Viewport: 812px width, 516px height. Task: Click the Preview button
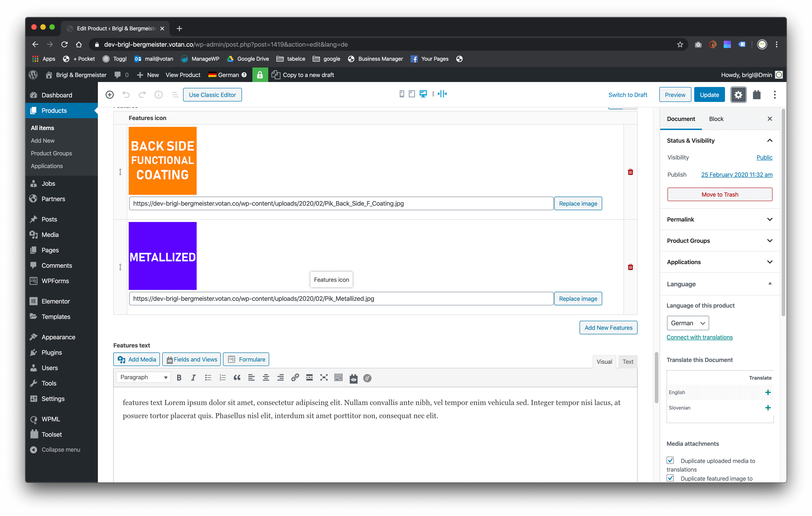pyautogui.click(x=675, y=95)
